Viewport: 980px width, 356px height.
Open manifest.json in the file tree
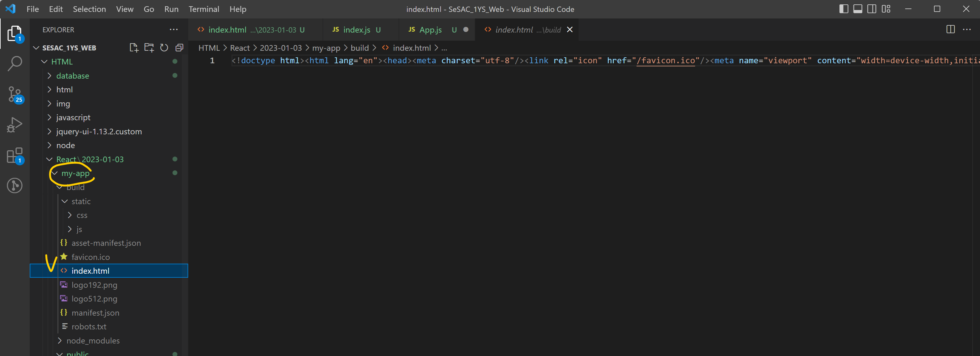pyautogui.click(x=95, y=313)
